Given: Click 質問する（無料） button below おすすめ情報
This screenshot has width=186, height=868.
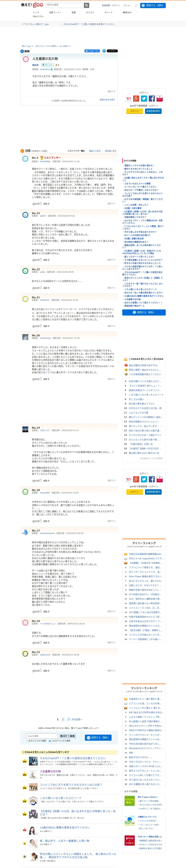Looking at the screenshot, I should click(x=144, y=312).
